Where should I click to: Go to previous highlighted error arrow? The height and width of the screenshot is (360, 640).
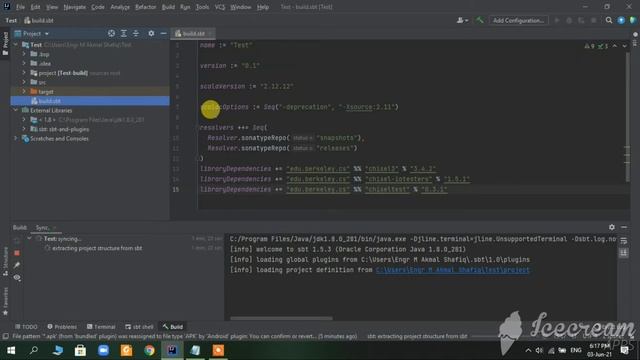[615, 46]
